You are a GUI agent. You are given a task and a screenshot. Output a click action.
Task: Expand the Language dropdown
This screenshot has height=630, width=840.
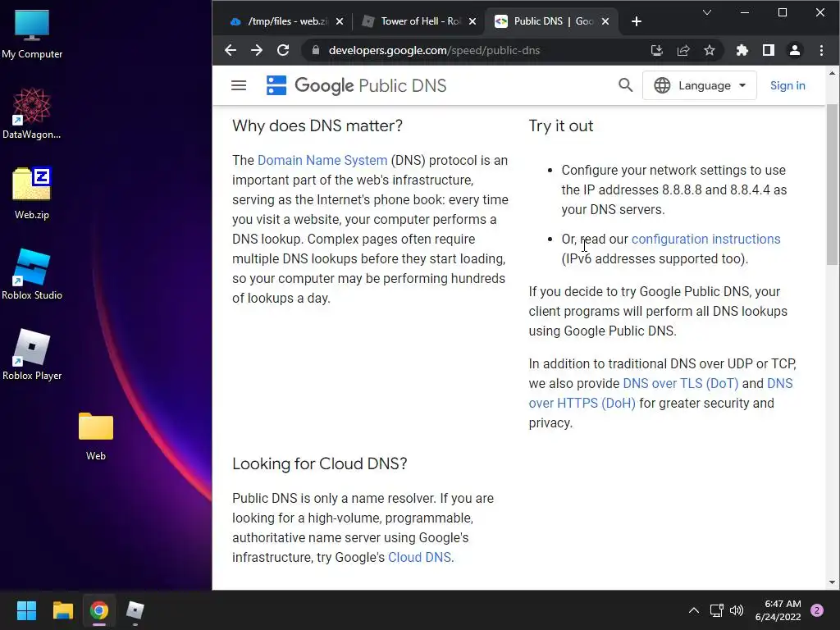(700, 85)
